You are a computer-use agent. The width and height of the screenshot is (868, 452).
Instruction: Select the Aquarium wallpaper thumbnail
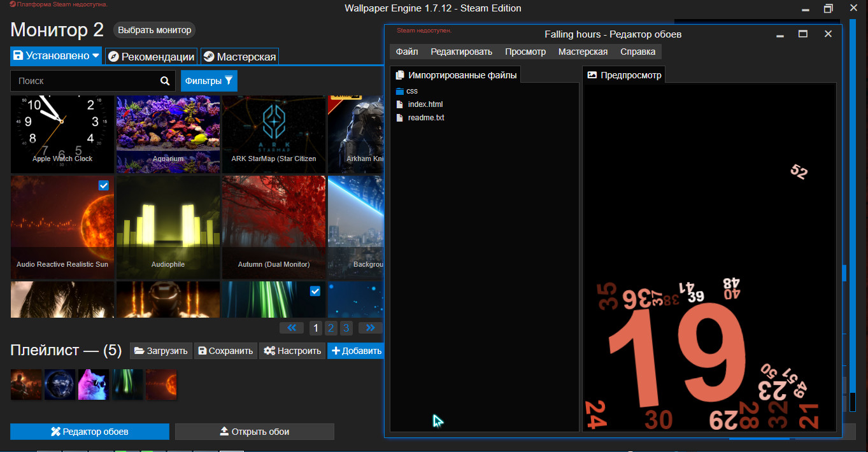[168, 134]
